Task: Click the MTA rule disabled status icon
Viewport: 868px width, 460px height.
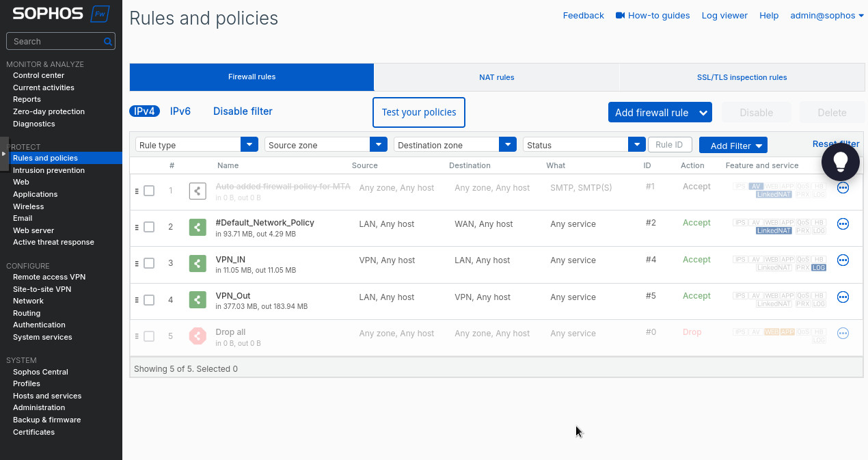Action: [x=198, y=191]
